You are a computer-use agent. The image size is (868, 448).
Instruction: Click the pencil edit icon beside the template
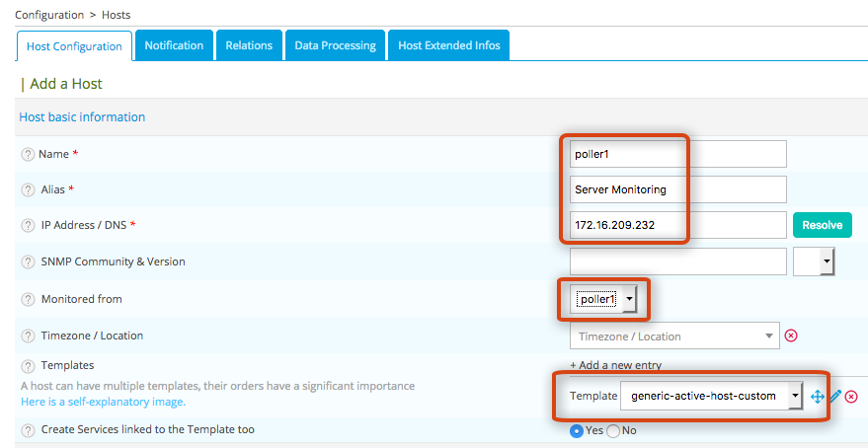coord(835,397)
